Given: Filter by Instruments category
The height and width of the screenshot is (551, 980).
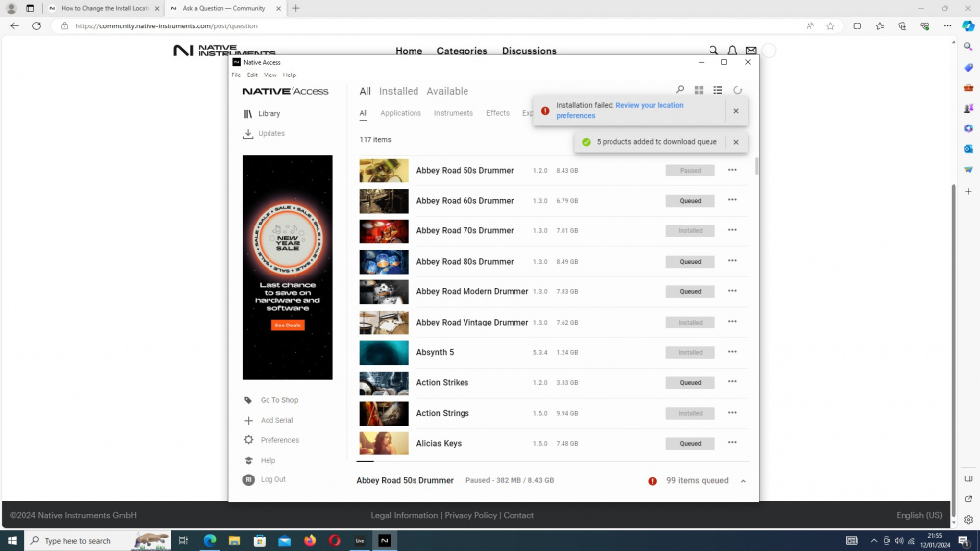Looking at the screenshot, I should click(x=453, y=113).
